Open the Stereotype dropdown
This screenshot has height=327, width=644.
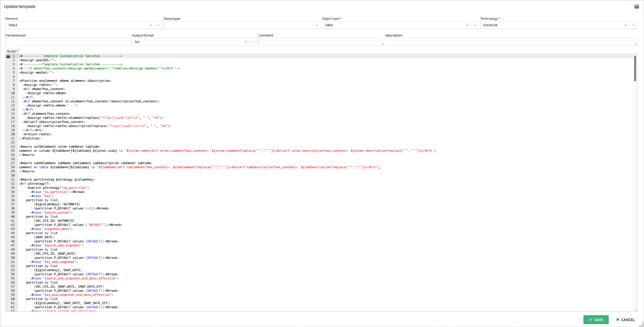(x=317, y=25)
